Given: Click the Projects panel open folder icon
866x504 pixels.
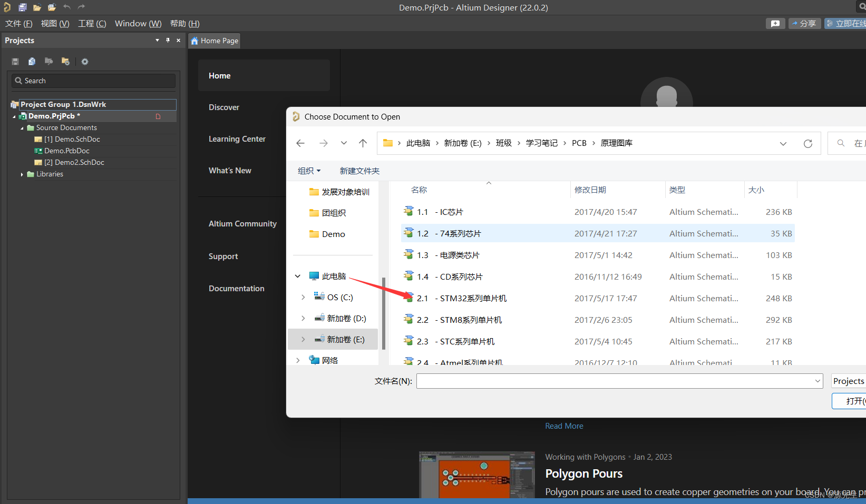Looking at the screenshot, I should pyautogui.click(x=48, y=62).
